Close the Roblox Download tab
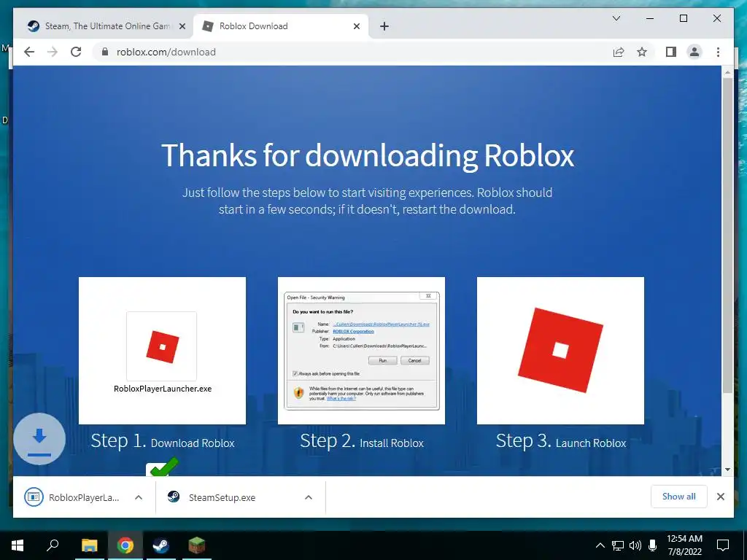 click(356, 27)
